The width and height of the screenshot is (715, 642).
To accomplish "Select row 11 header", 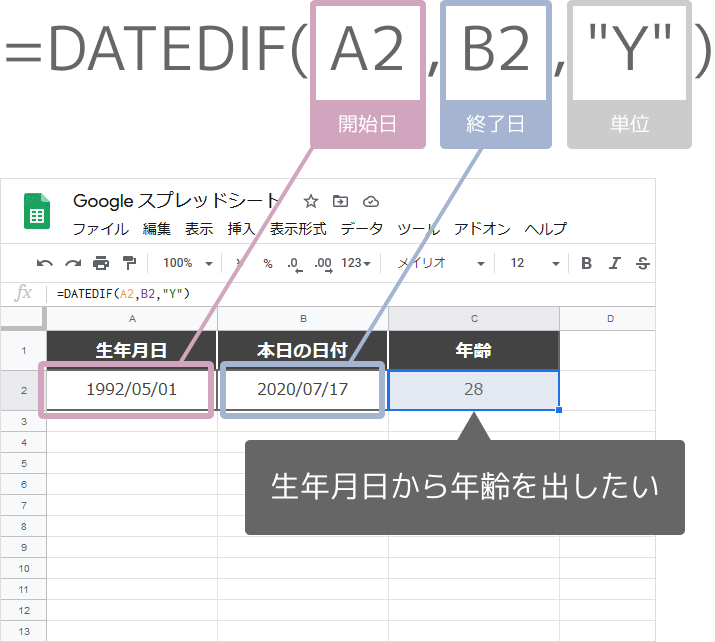I will point(23,589).
